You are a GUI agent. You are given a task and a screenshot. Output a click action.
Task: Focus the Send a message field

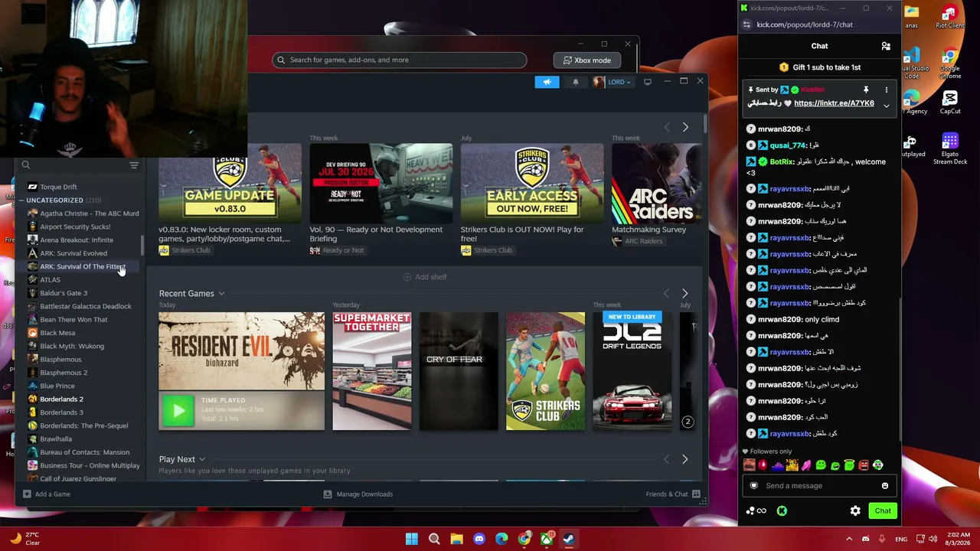819,486
